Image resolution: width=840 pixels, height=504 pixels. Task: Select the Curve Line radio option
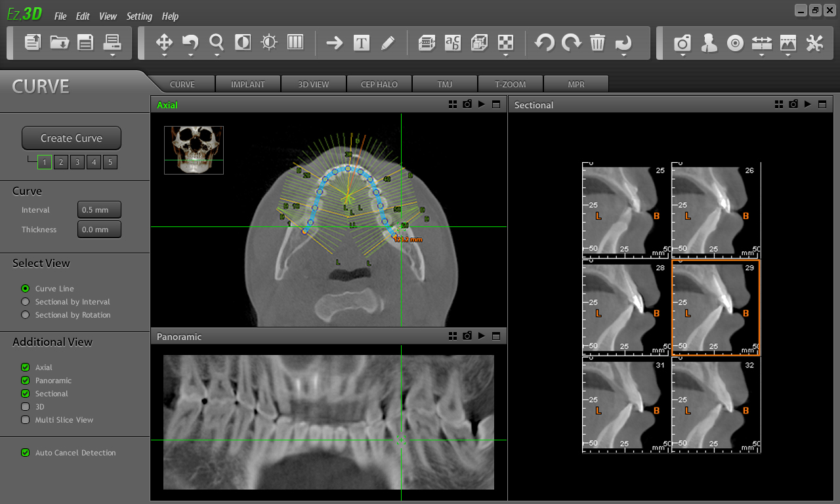[x=26, y=288]
